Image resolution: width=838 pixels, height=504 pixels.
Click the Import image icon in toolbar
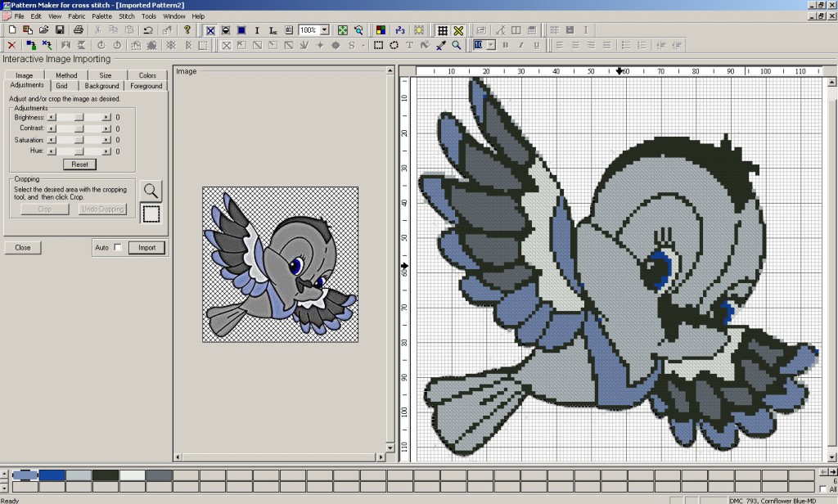pos(28,30)
